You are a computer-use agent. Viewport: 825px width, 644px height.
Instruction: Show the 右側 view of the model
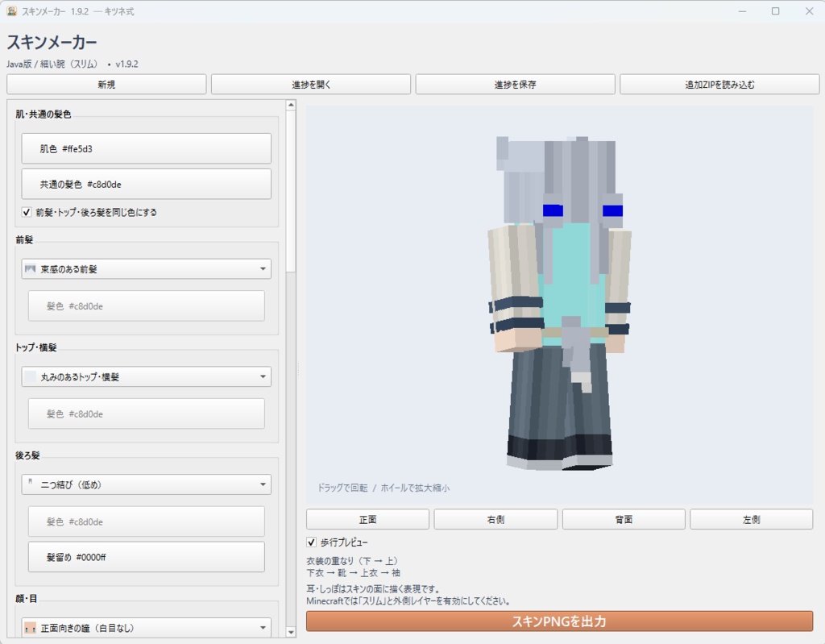click(x=495, y=519)
